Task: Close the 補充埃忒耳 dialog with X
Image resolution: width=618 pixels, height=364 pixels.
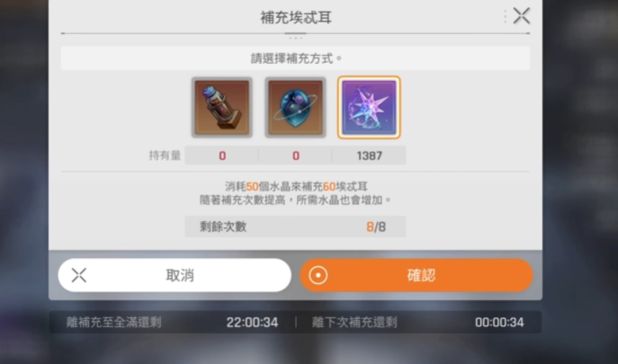Action: [522, 16]
